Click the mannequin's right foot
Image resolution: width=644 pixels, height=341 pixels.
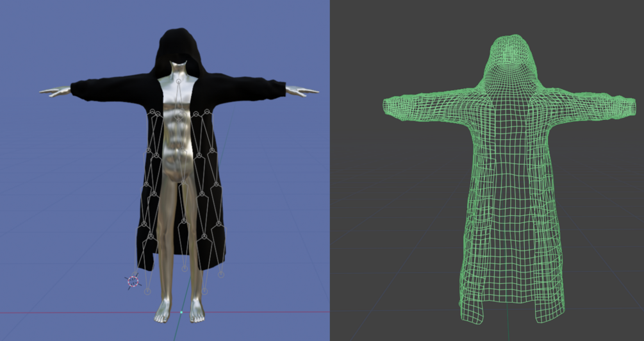coord(197,311)
